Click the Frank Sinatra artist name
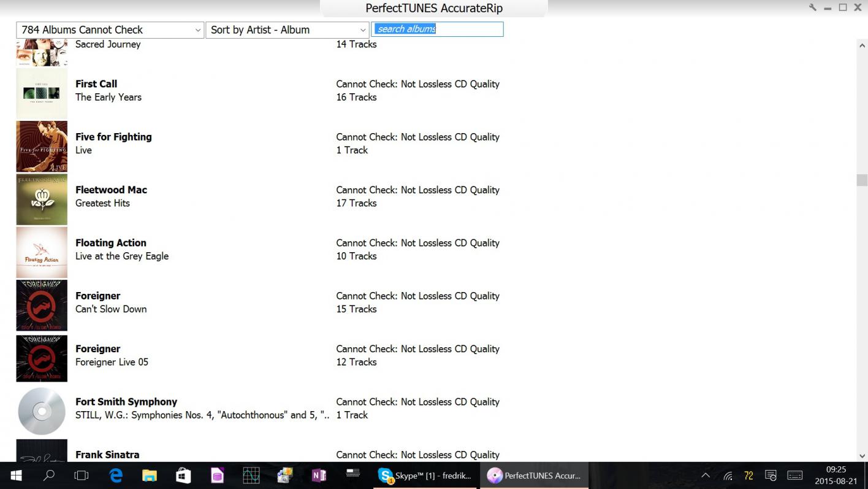868x489 pixels. click(x=107, y=455)
